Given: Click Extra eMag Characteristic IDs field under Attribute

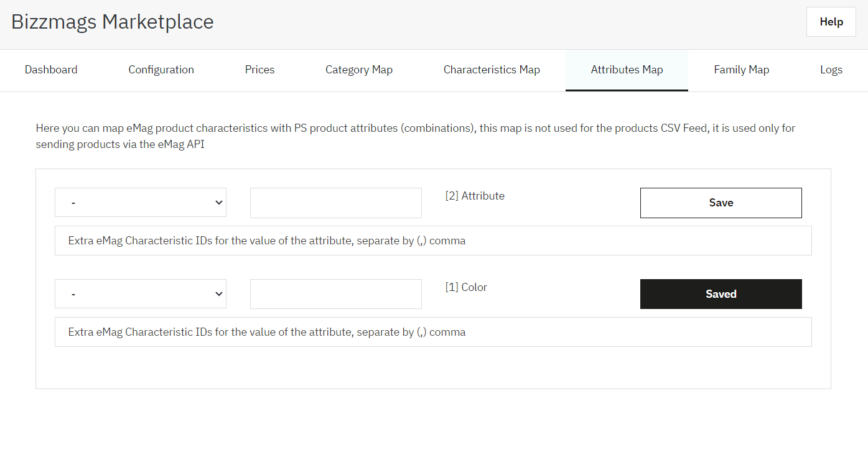Looking at the screenshot, I should [x=433, y=241].
